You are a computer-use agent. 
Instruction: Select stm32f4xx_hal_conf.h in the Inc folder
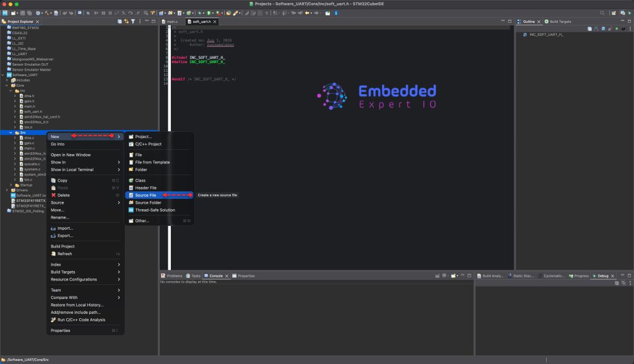[41, 117]
